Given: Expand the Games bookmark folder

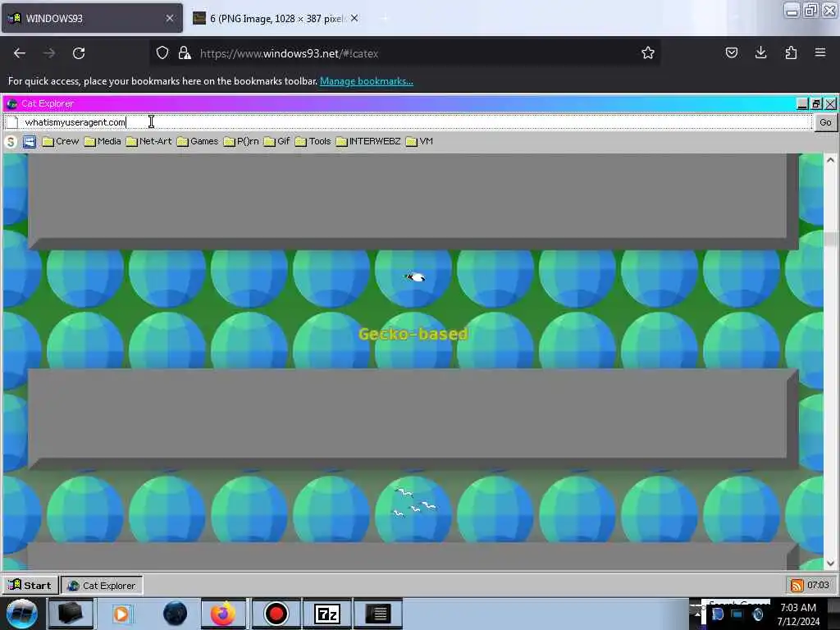Looking at the screenshot, I should (x=198, y=141).
